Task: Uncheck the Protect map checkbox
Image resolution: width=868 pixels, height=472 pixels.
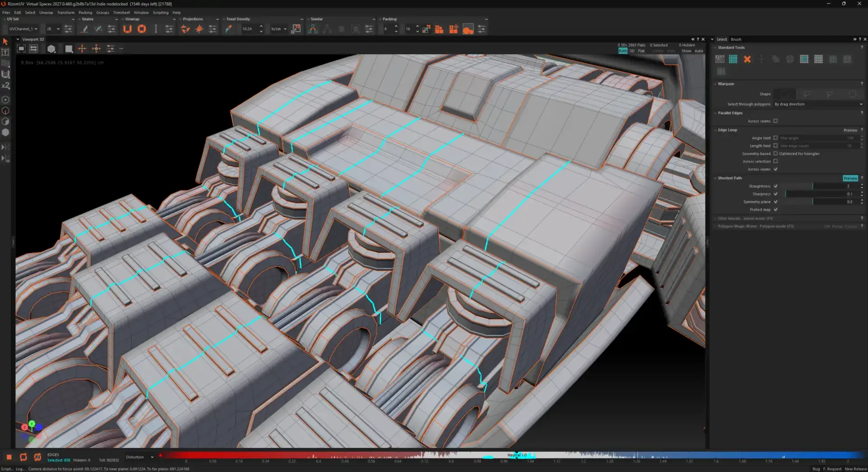Action: click(x=776, y=209)
